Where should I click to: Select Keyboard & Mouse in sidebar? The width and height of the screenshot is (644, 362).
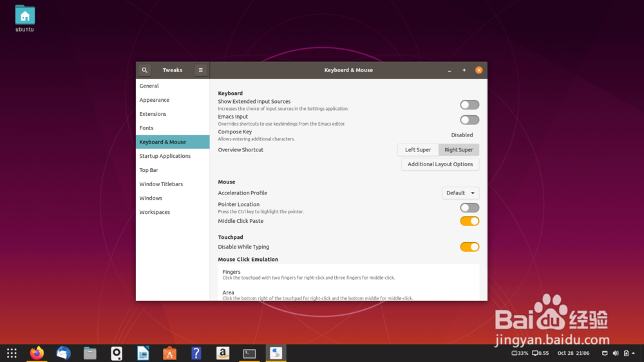pyautogui.click(x=173, y=142)
